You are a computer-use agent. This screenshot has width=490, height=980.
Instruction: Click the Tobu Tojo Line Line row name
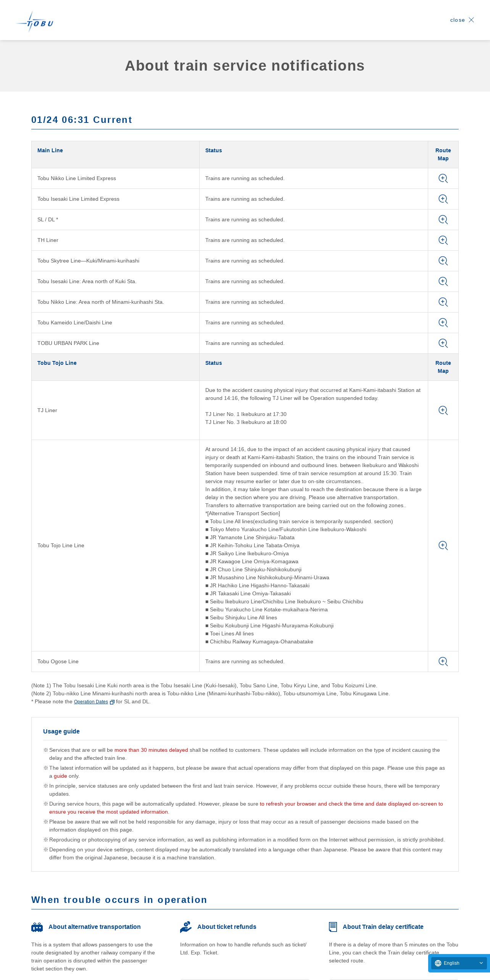coord(61,545)
